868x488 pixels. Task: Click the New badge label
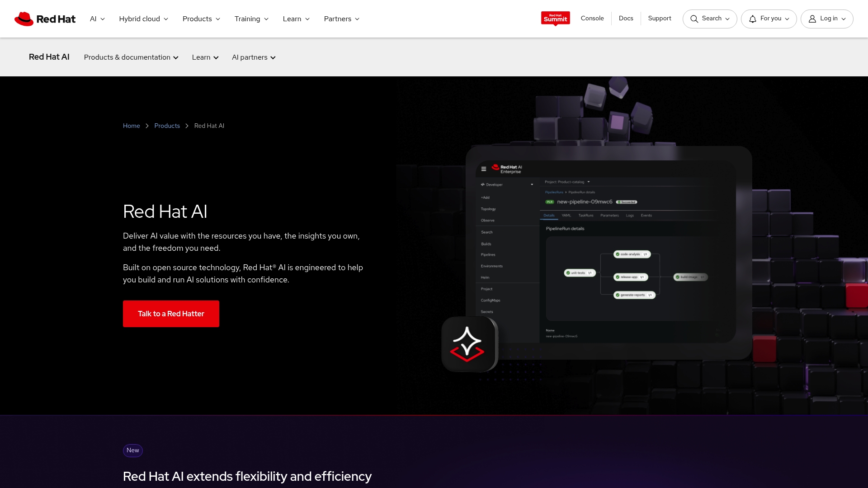point(132,450)
